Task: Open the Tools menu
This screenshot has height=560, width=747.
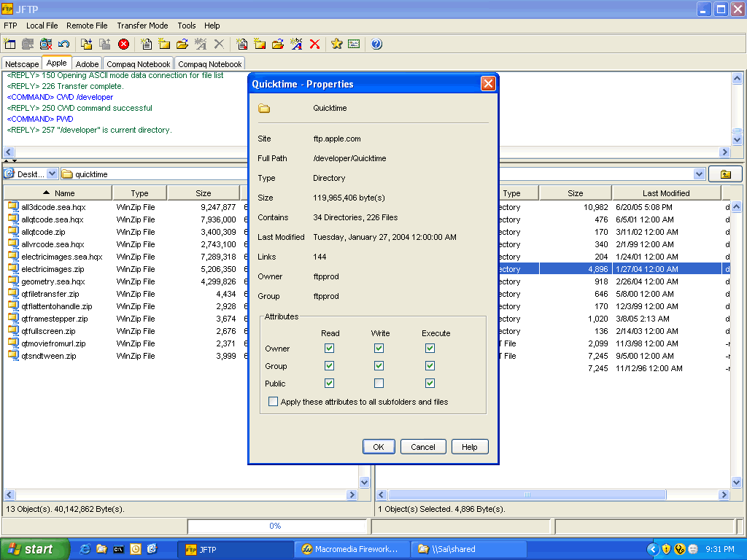Action: coord(187,26)
